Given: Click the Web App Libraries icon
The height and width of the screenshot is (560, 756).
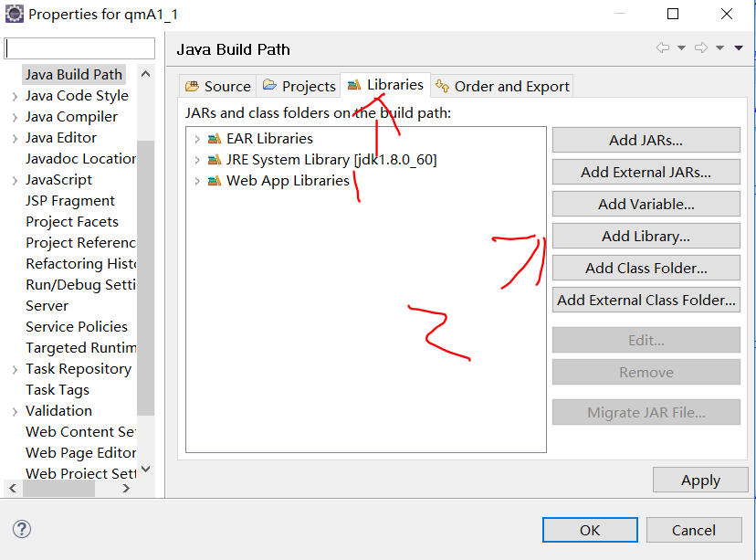Looking at the screenshot, I should point(214,181).
